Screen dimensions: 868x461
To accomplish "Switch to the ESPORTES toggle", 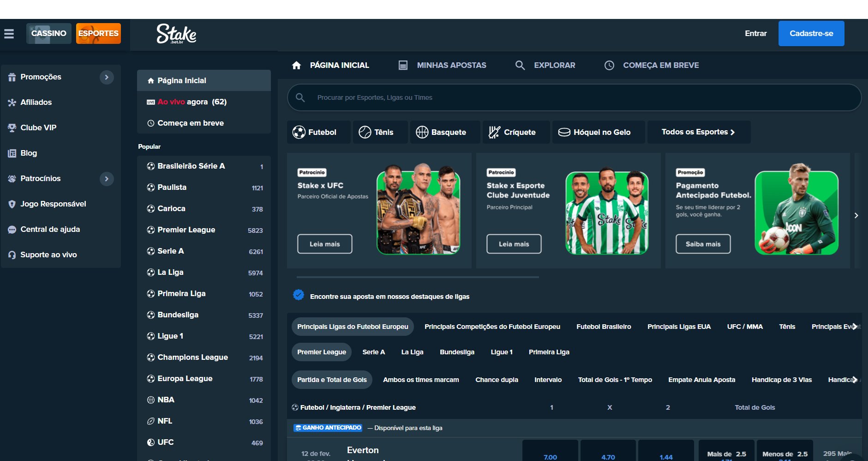I will 98,34.
